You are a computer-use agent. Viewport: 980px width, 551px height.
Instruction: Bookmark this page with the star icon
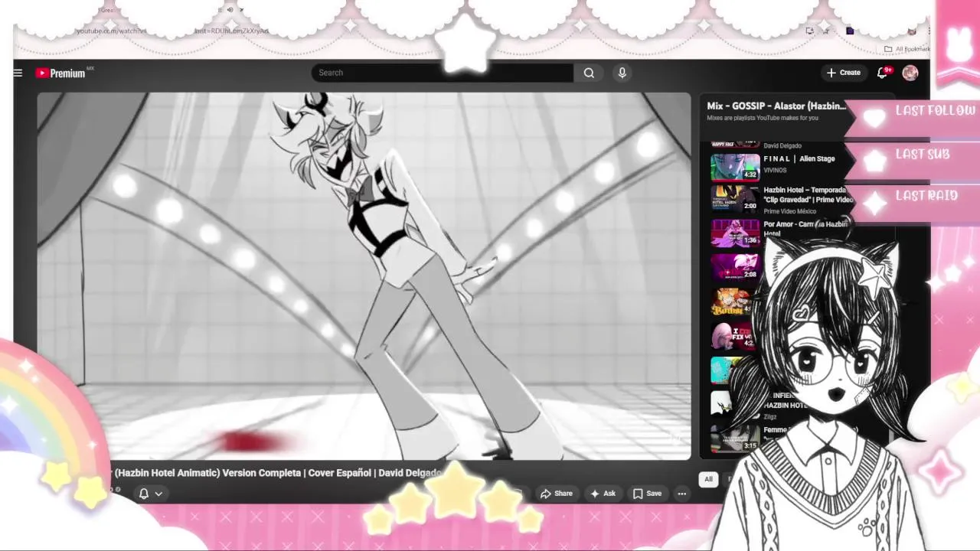pos(826,31)
